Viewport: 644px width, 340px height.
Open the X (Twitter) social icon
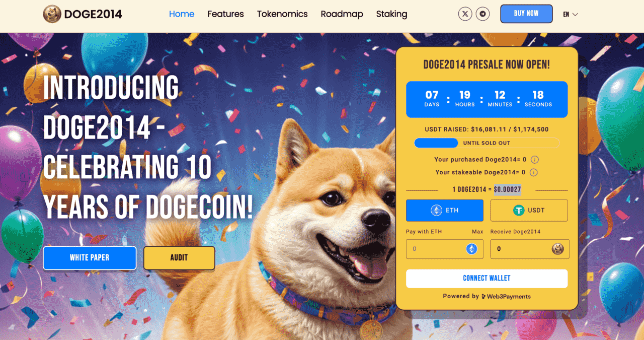465,14
